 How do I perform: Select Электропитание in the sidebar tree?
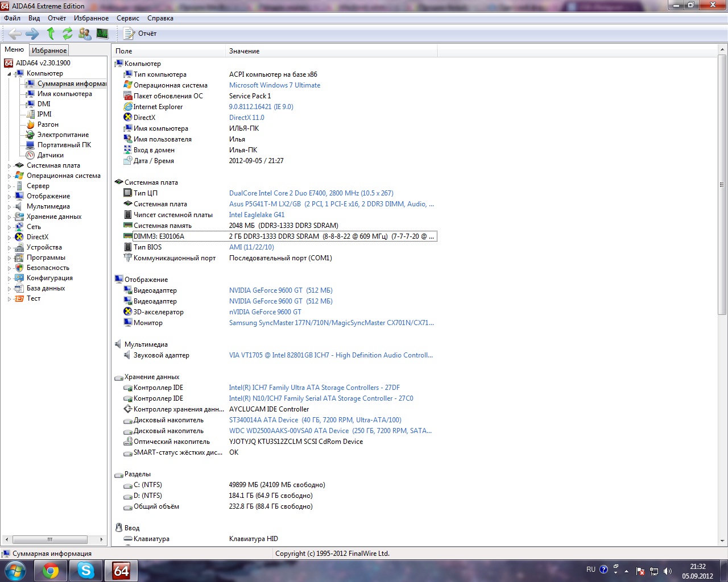click(x=63, y=135)
